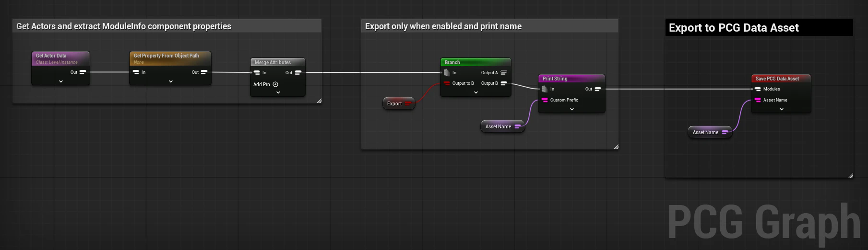Select the Get Property From Object Path node title

pyautogui.click(x=166, y=56)
